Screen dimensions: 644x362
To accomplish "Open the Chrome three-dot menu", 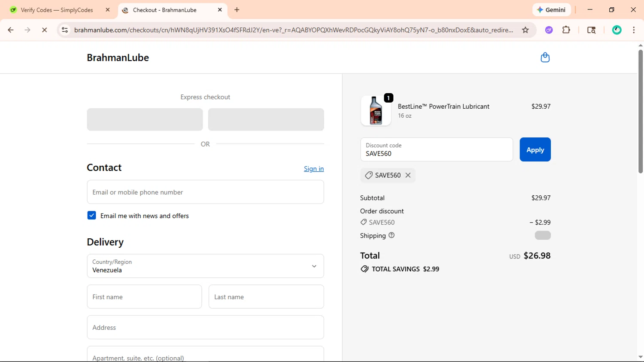I will 634,30.
